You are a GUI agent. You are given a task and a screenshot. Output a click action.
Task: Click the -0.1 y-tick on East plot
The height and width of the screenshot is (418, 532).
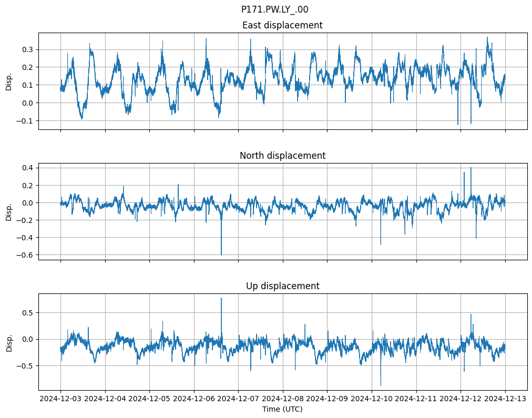[x=26, y=121]
